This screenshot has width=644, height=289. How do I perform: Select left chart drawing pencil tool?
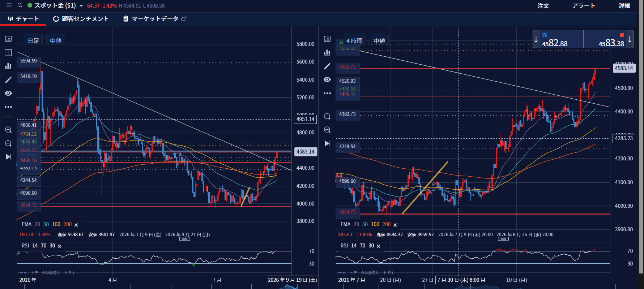(8, 79)
